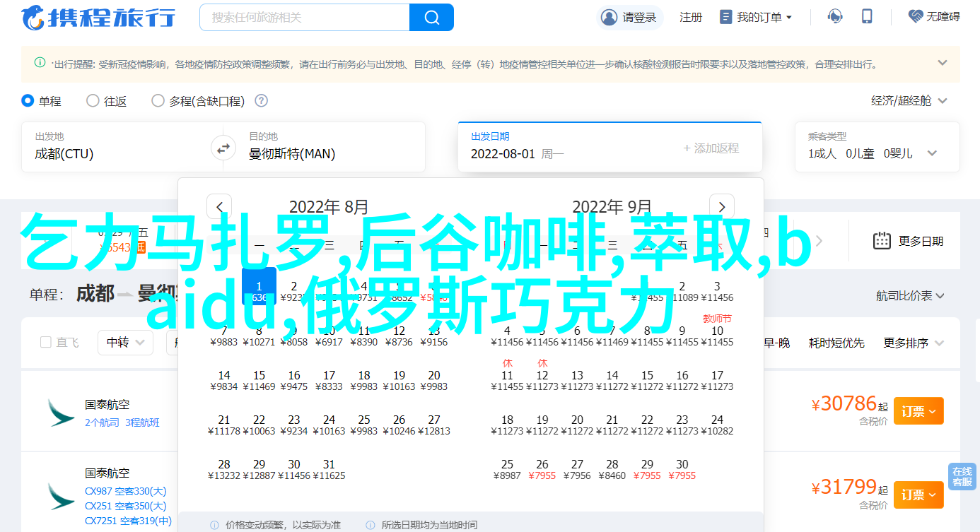Click info icon beside 价格变动频繁

point(214,525)
